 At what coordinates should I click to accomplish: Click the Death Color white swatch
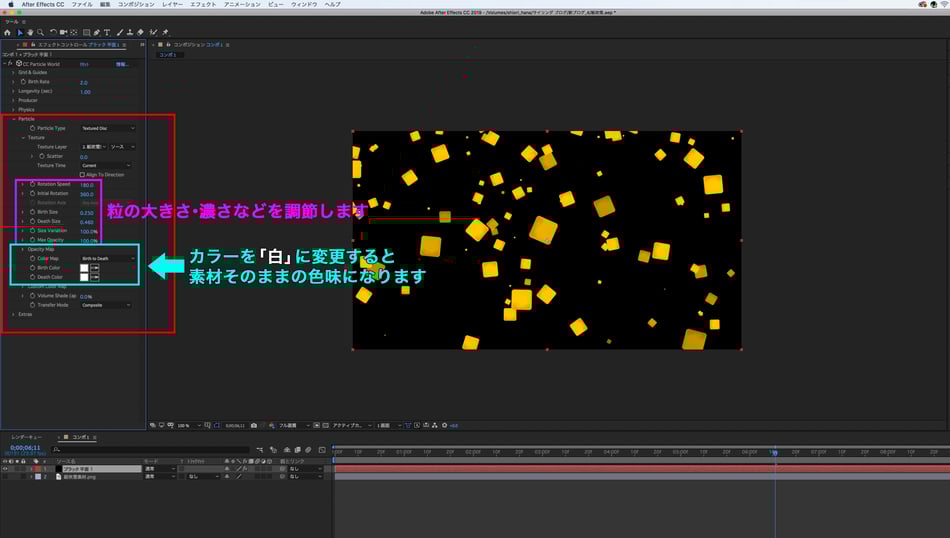84,277
